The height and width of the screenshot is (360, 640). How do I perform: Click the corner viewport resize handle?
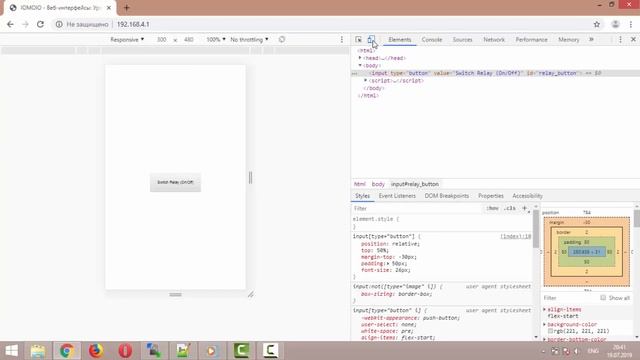tap(251, 294)
